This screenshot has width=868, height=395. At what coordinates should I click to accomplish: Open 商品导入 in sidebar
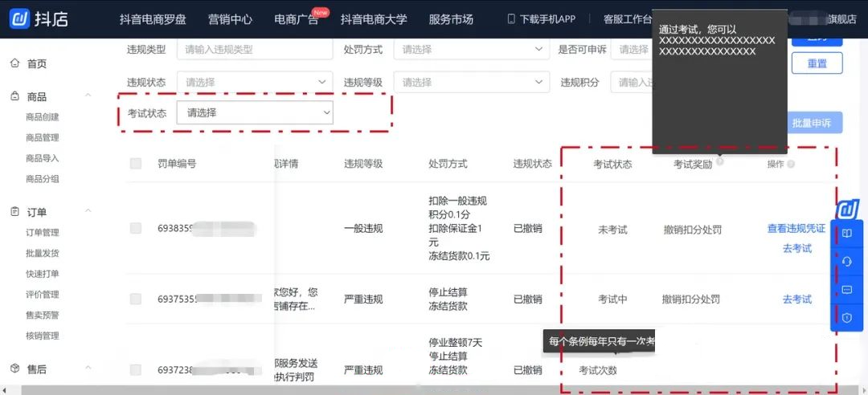[42, 158]
